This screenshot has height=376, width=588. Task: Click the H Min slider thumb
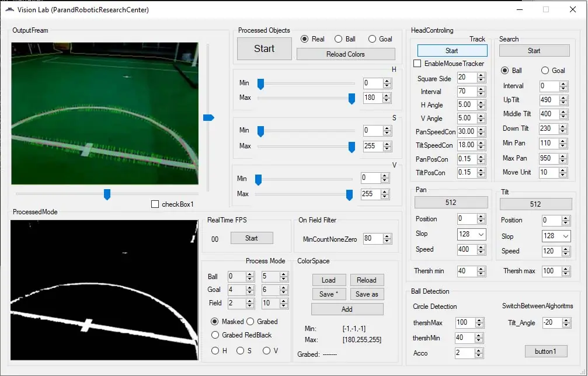tap(260, 84)
